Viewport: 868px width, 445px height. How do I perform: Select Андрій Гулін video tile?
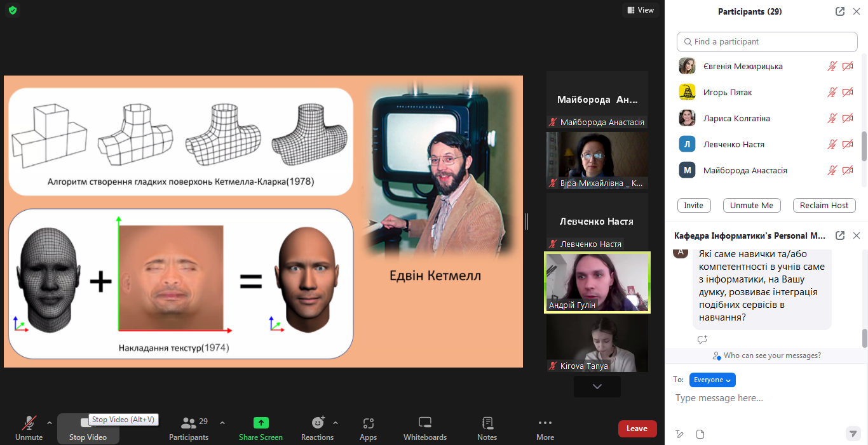pyautogui.click(x=597, y=282)
